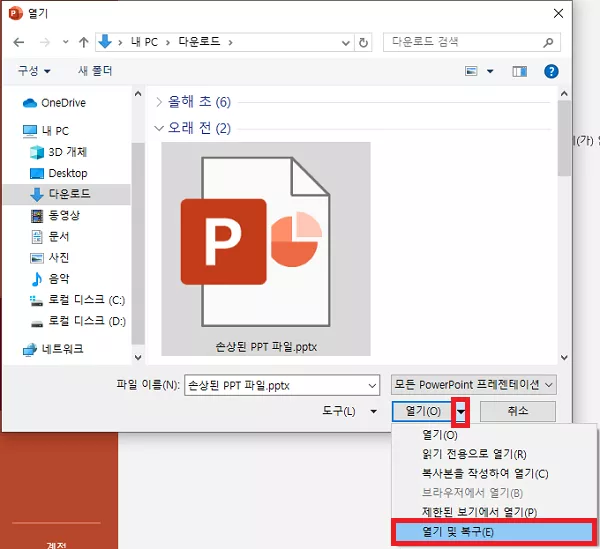Open the 모든 PowerPoint 프레젠테이션 file type dropdown
Image resolution: width=600 pixels, height=549 pixels.
tap(474, 384)
